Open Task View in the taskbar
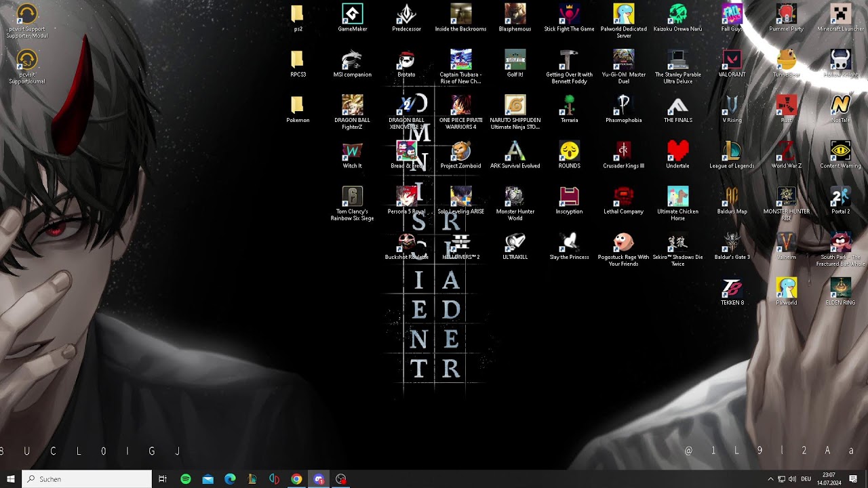This screenshot has width=868, height=488. coord(163,479)
